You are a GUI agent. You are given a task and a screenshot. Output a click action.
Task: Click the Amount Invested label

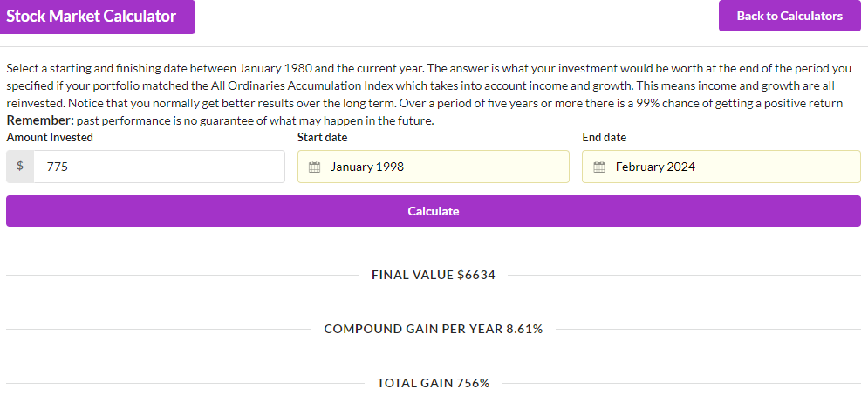[x=50, y=137]
